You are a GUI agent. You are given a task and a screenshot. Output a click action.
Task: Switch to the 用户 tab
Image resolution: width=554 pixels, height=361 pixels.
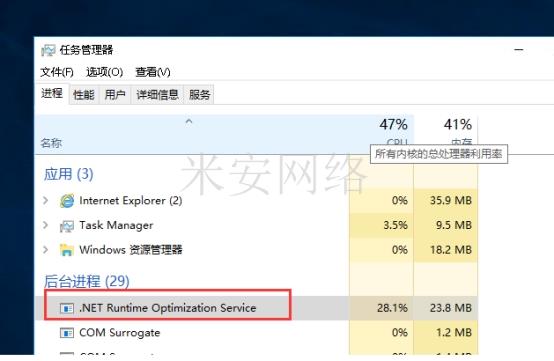(x=115, y=95)
